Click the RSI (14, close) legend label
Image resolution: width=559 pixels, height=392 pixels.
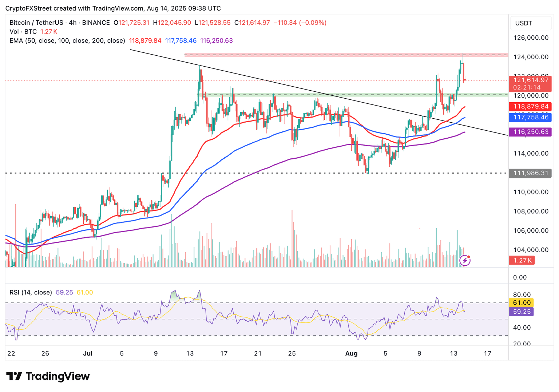31,292
